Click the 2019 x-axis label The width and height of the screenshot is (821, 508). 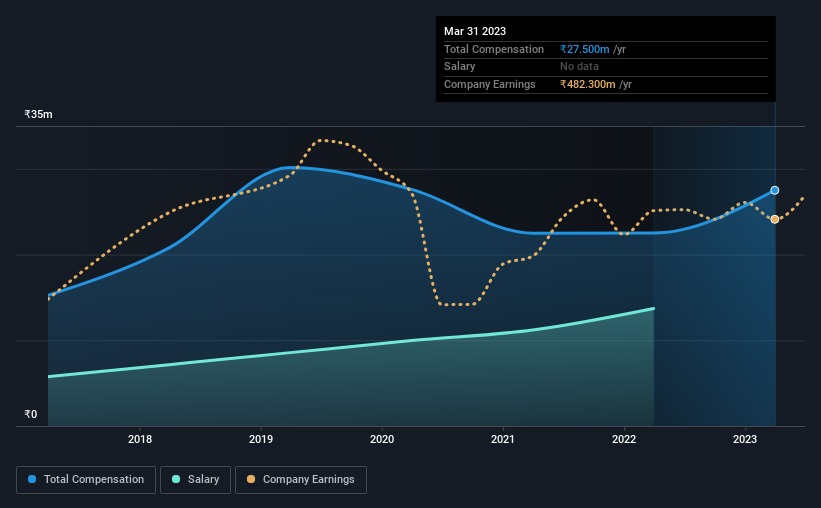point(261,439)
